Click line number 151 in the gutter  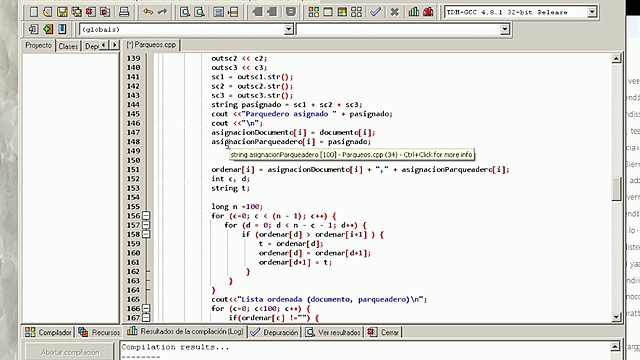pos(133,169)
